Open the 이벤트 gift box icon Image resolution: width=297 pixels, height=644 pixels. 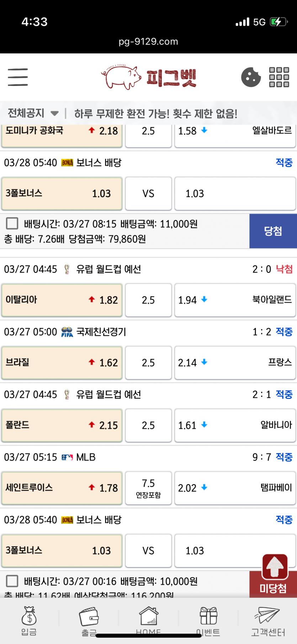click(208, 621)
